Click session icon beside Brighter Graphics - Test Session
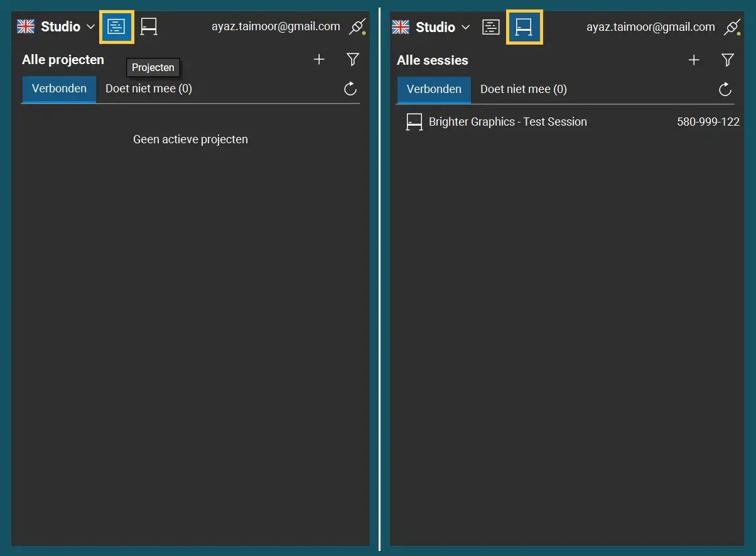The image size is (756, 556). point(414,122)
